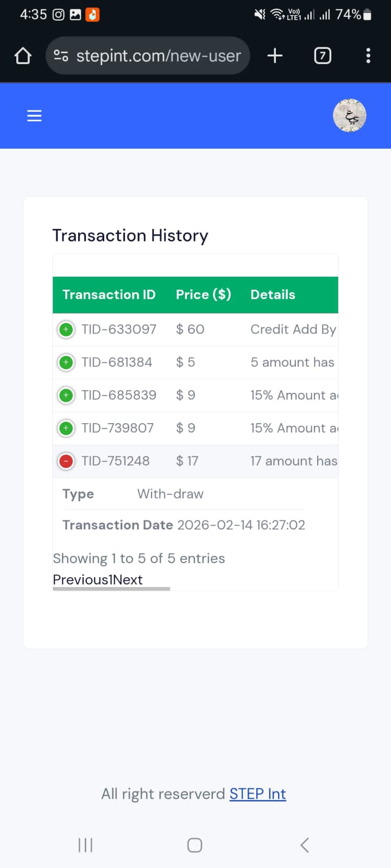Tap the Android back navigation button

(305, 845)
